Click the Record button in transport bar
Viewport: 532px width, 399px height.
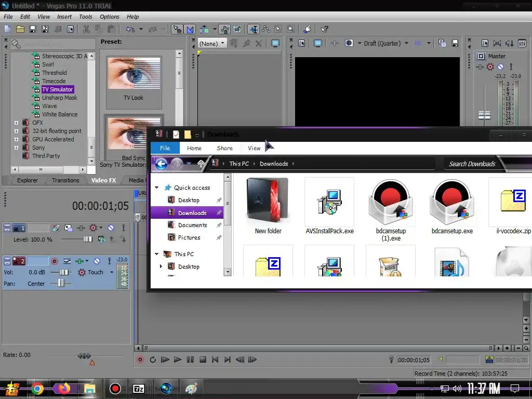tap(140, 360)
